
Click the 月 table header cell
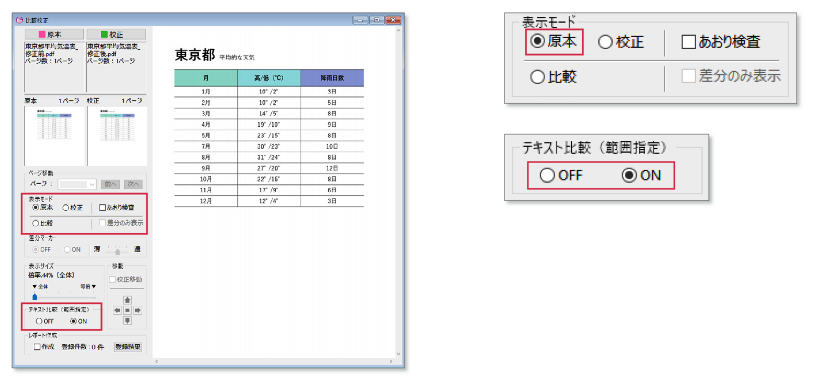pyautogui.click(x=206, y=78)
